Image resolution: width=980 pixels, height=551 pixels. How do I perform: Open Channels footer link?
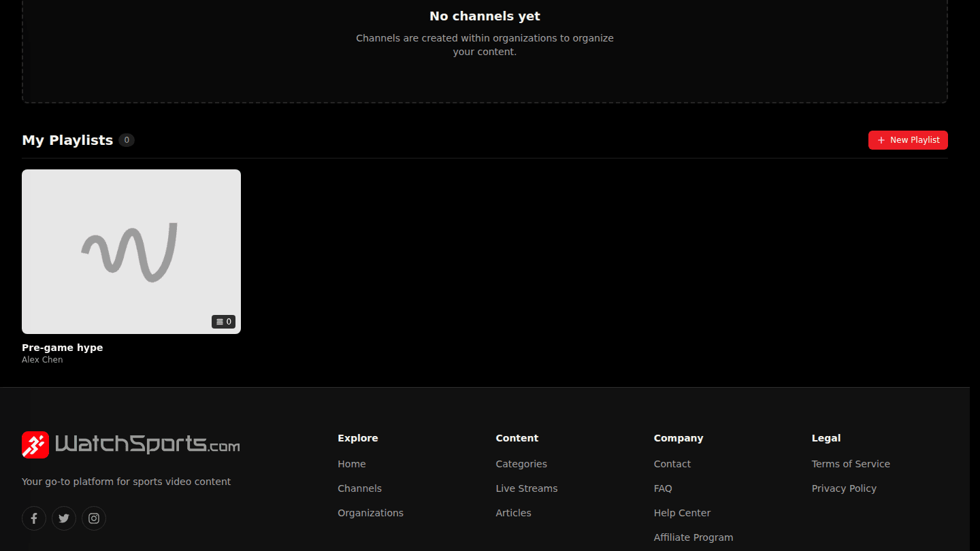coord(359,488)
